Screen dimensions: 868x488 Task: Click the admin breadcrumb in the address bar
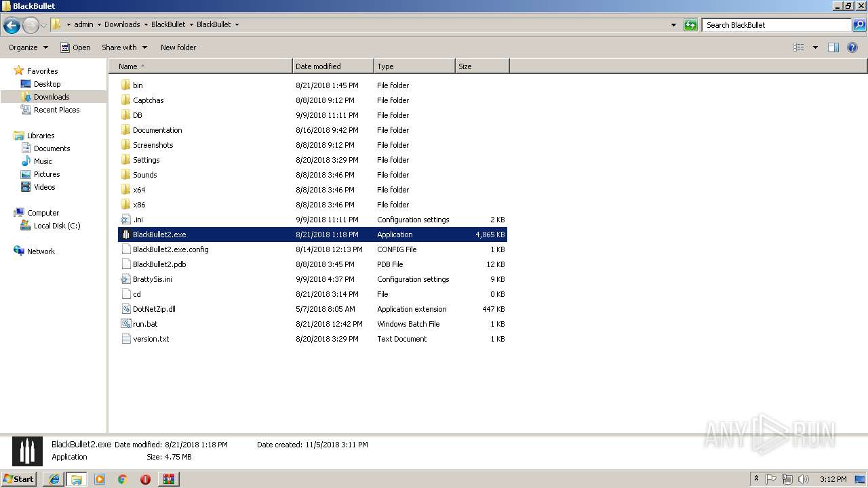tap(83, 24)
